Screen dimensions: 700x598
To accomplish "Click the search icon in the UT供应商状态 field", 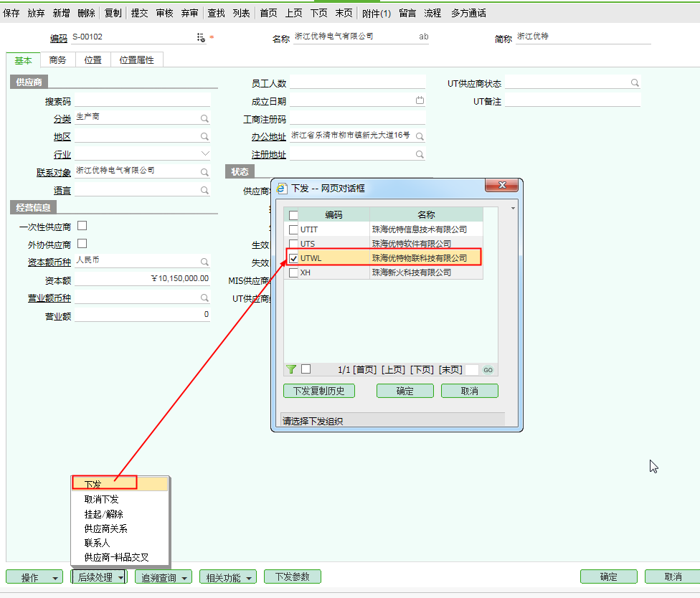I will click(635, 83).
